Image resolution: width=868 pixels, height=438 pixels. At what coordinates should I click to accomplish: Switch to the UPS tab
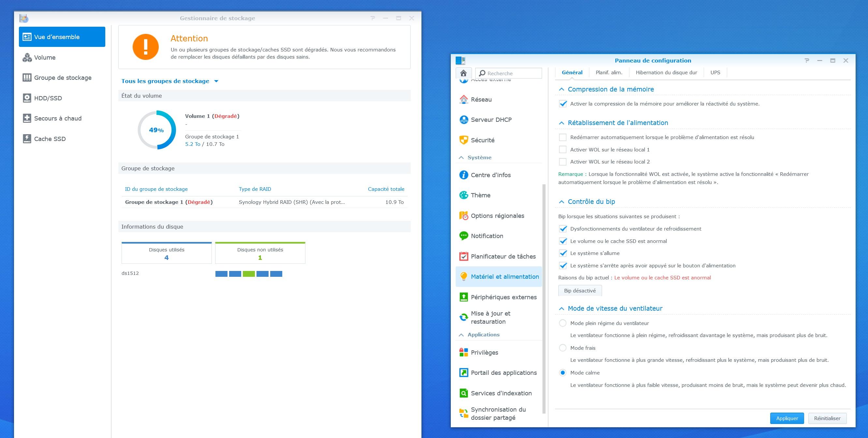tap(715, 72)
